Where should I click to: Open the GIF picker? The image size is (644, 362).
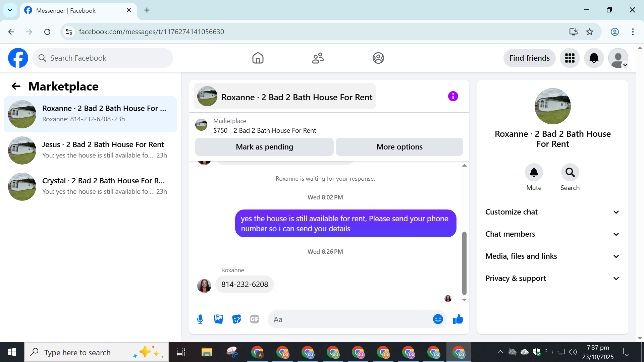pos(255,319)
